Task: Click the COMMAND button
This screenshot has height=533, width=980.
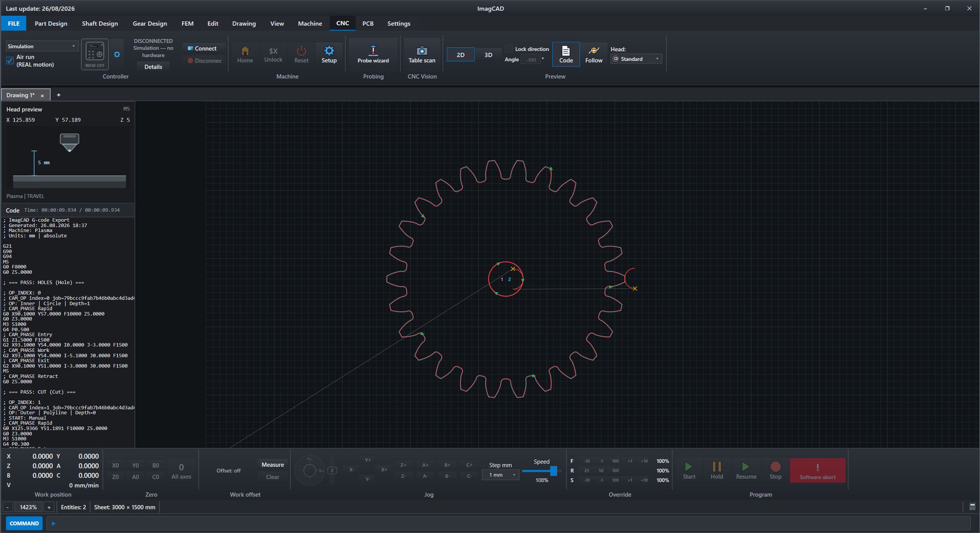Action: point(24,523)
